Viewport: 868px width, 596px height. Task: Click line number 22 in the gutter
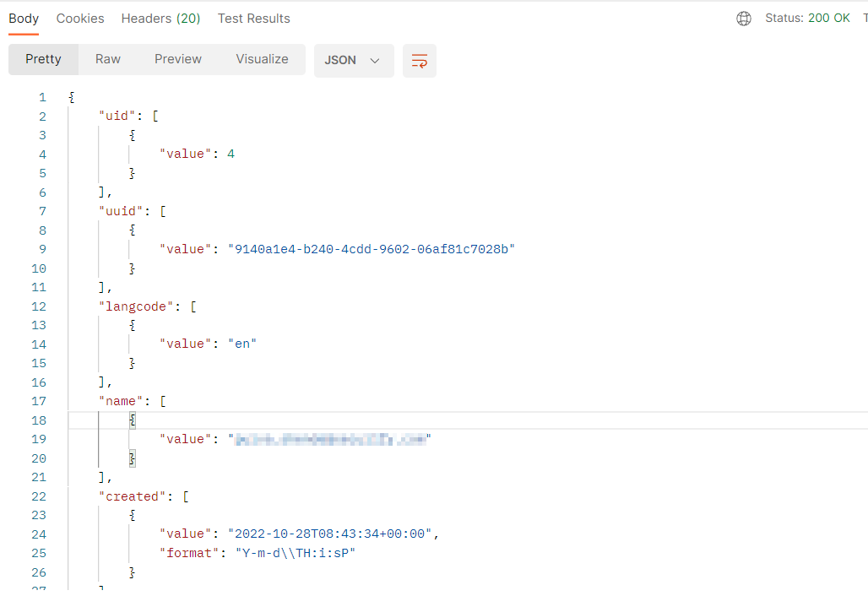pyautogui.click(x=39, y=496)
